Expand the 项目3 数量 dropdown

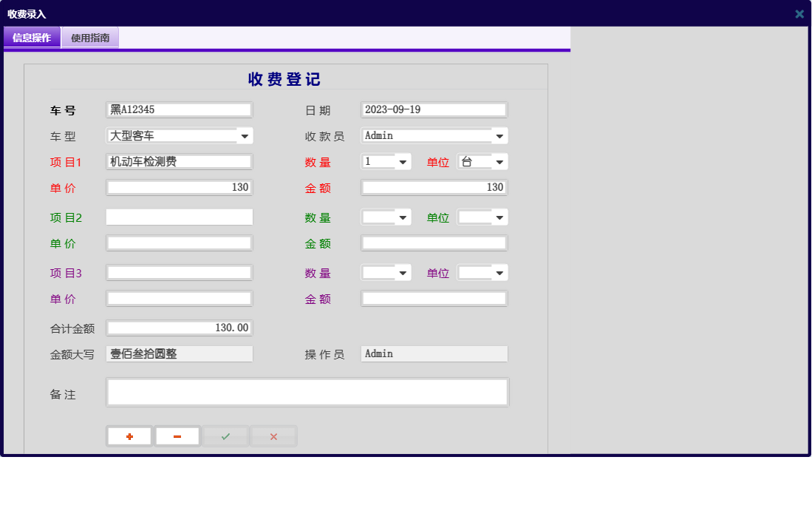tap(403, 273)
